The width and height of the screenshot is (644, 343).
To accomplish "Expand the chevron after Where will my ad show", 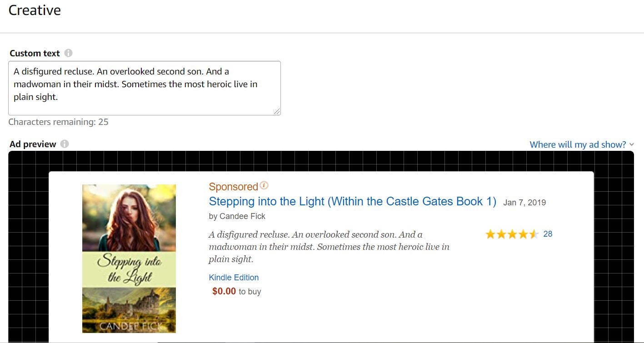I will [632, 144].
